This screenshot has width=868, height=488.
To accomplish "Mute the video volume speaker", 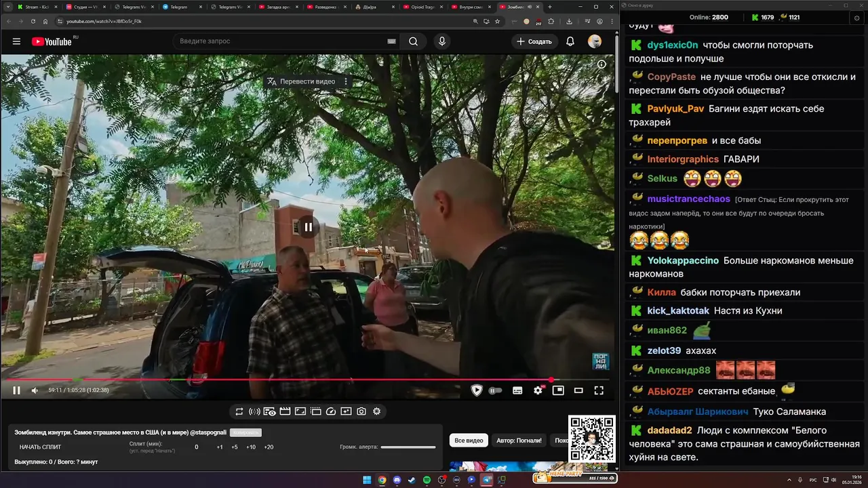I will click(x=35, y=390).
